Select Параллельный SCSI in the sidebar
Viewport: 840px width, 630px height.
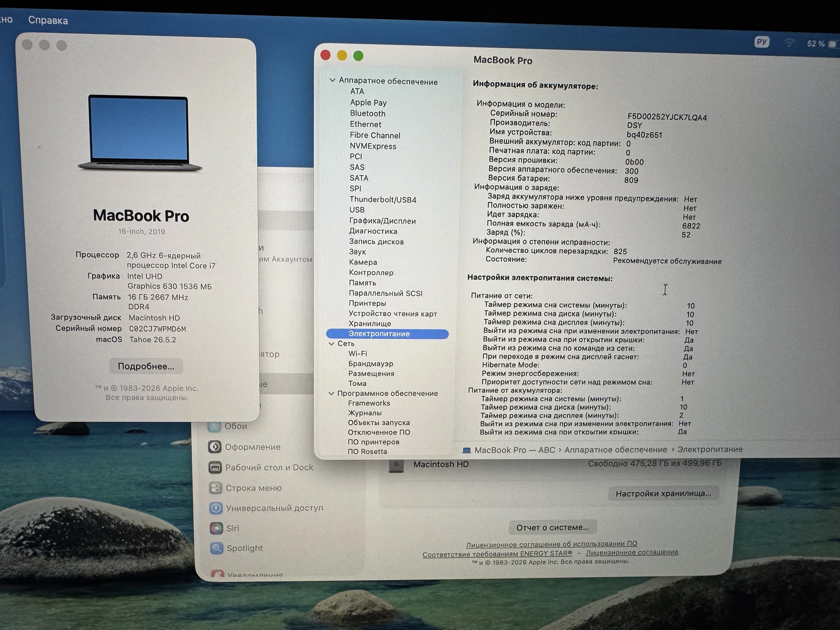point(385,293)
